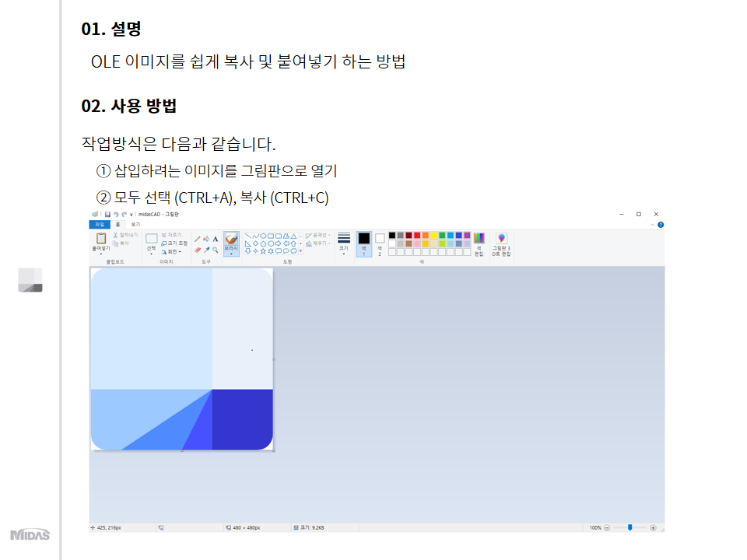This screenshot has height=560, width=747.
Task: Click the Save icon in quick access toolbar
Action: (x=107, y=215)
